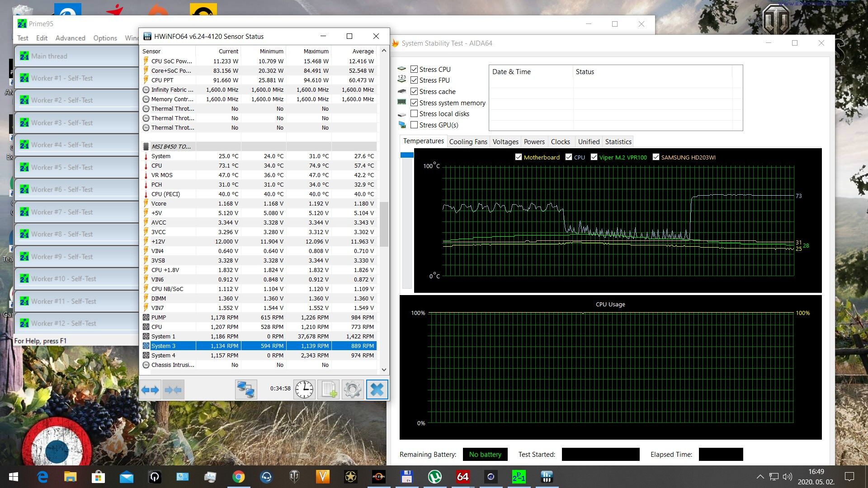Uncheck Stress FPU option
The image size is (868, 488).
point(414,80)
